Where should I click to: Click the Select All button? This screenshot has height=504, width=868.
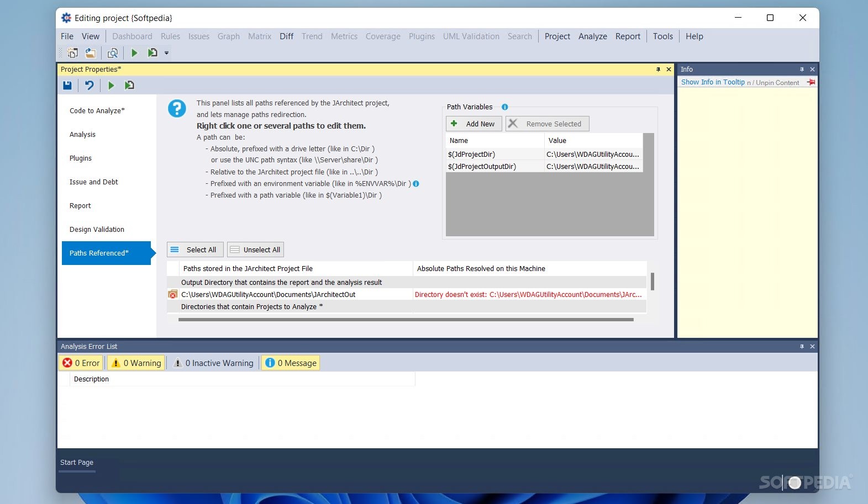(x=195, y=250)
